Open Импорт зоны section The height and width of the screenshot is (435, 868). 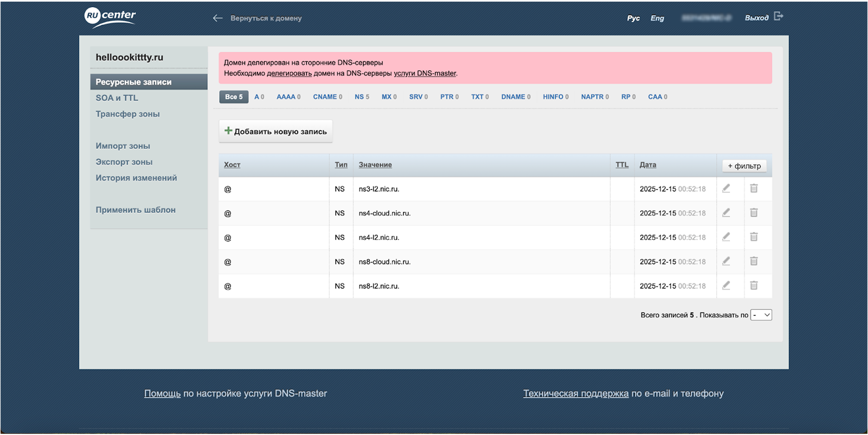coord(123,146)
